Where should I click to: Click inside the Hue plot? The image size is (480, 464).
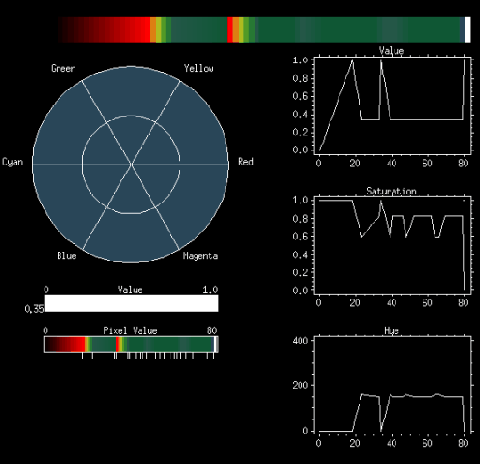(x=392, y=384)
